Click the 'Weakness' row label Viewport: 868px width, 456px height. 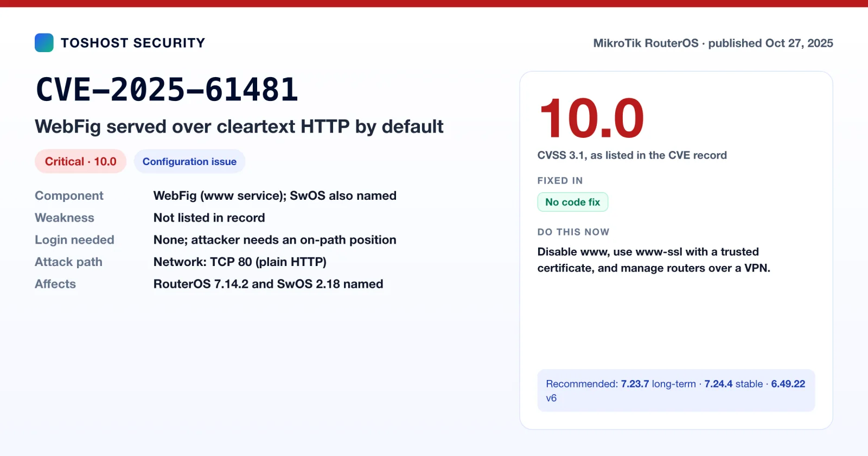coord(65,218)
